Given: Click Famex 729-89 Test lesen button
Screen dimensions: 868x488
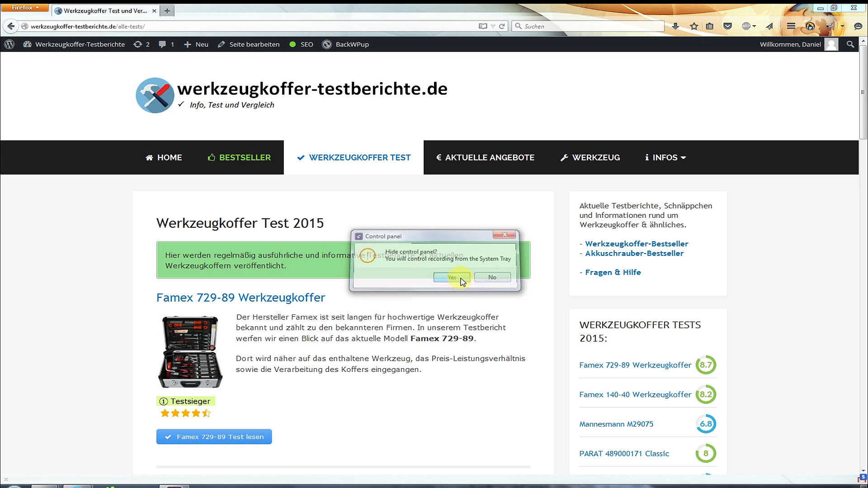Looking at the screenshot, I should point(214,437).
